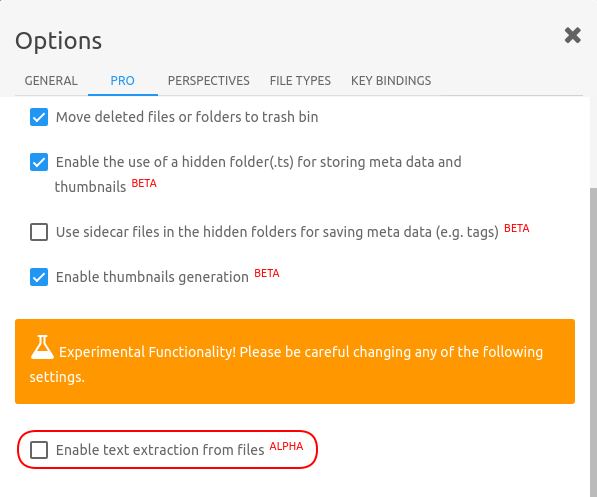Screen dimensions: 597x497
Task: Click the BETA badge beside thumbnails generation
Action: pyautogui.click(x=267, y=273)
